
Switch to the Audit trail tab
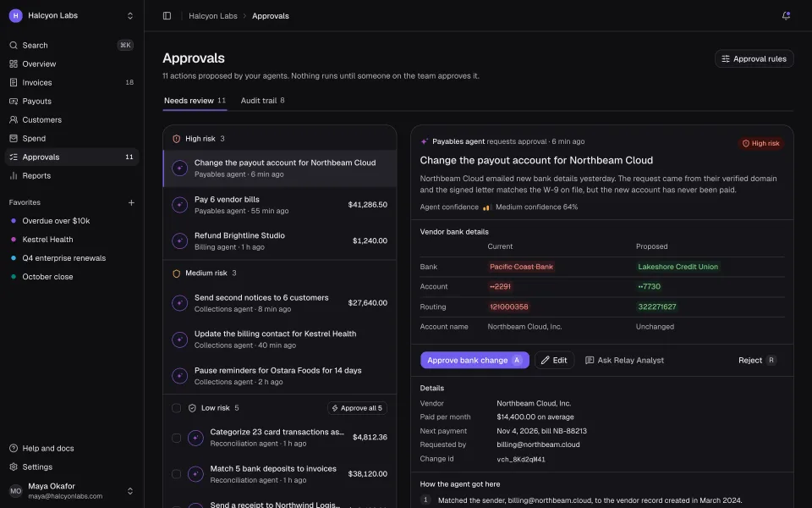(262, 101)
